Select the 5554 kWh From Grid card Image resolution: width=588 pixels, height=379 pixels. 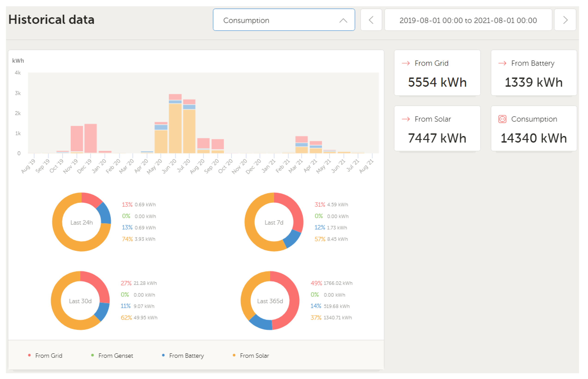(x=437, y=73)
